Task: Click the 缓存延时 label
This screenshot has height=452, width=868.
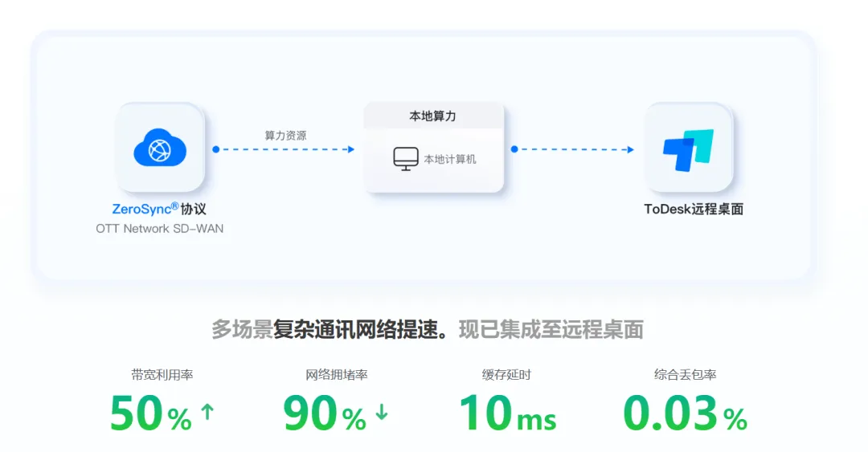Action: click(506, 375)
